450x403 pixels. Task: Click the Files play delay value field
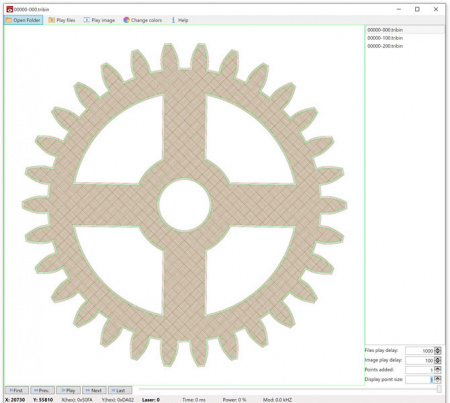pos(420,351)
